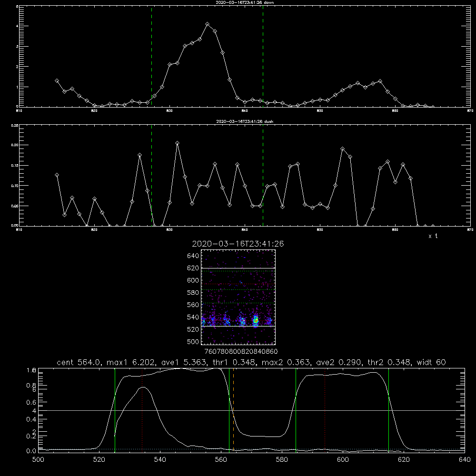Click the highest diamond marker in the dusk plot
The width and height of the screenshot is (476, 476).
[x=177, y=143]
